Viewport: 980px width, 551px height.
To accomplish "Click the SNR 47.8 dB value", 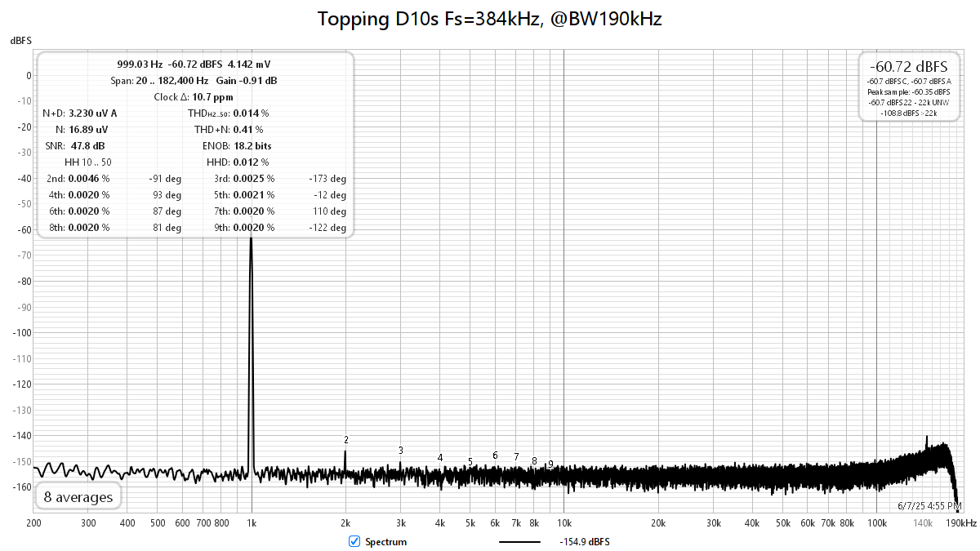I will [87, 146].
